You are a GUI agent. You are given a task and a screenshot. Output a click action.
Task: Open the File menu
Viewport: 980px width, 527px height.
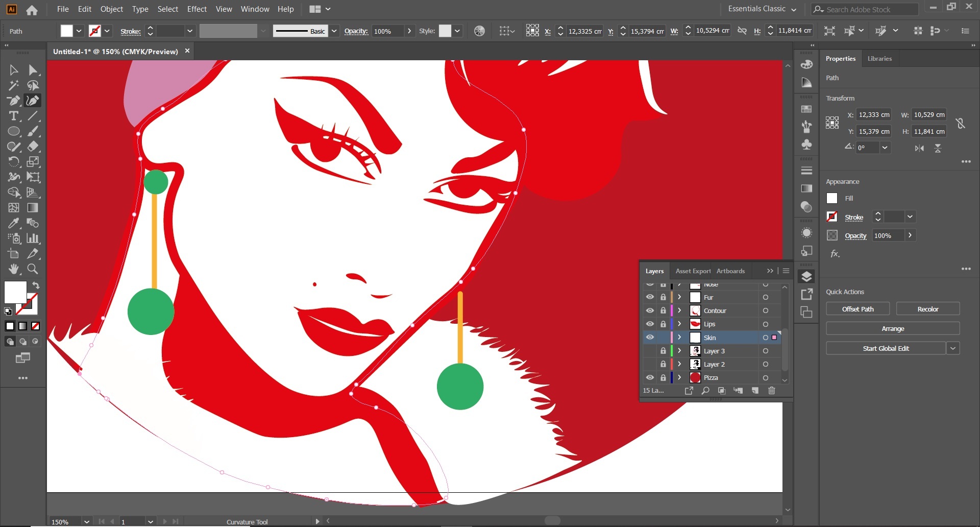[x=63, y=9]
